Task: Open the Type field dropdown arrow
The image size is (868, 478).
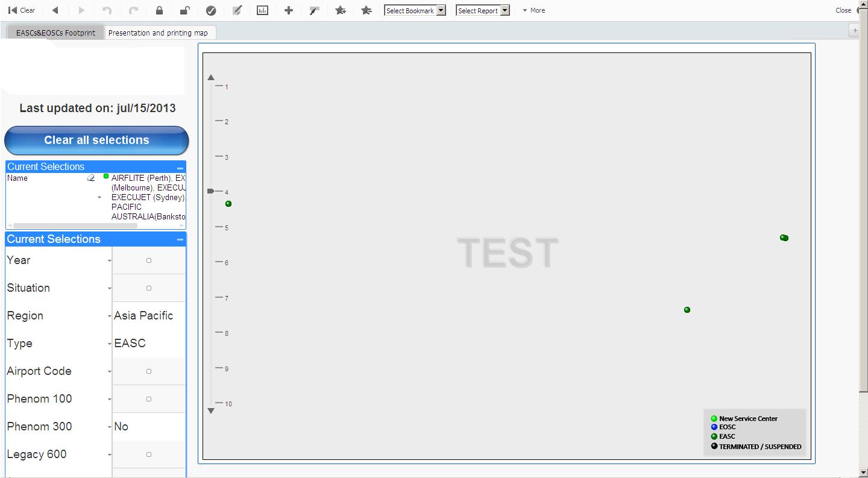Action: point(109,344)
